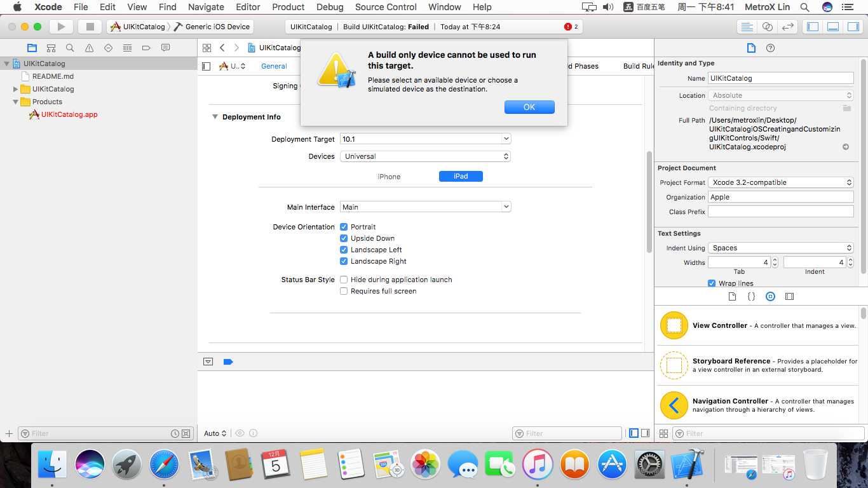Open the Indent Using dropdown

click(780, 248)
